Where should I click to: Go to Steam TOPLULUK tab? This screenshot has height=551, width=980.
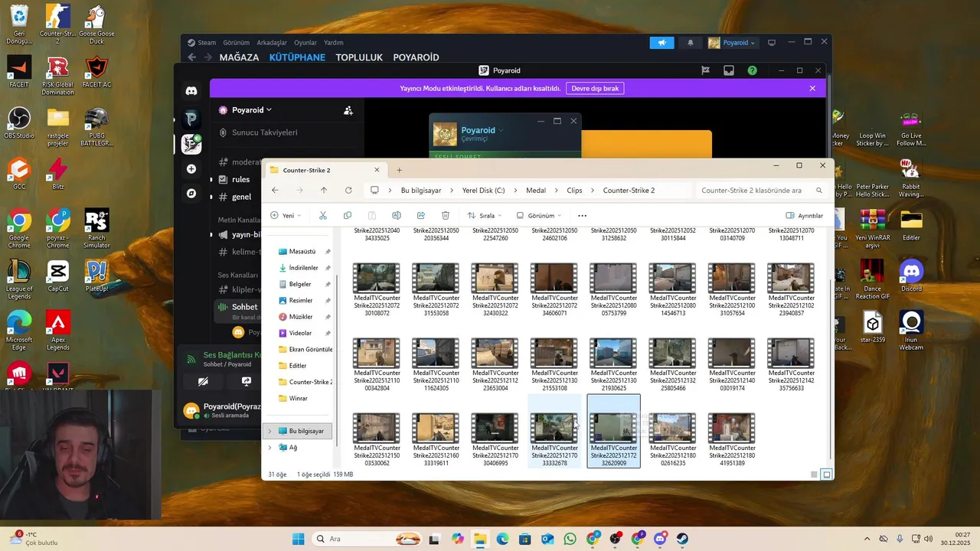pyautogui.click(x=359, y=57)
